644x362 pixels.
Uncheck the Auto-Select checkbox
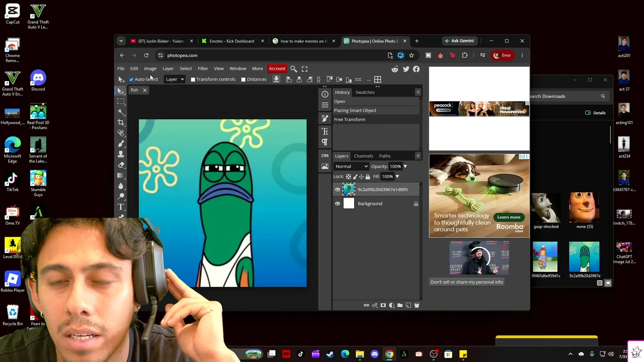(x=131, y=79)
